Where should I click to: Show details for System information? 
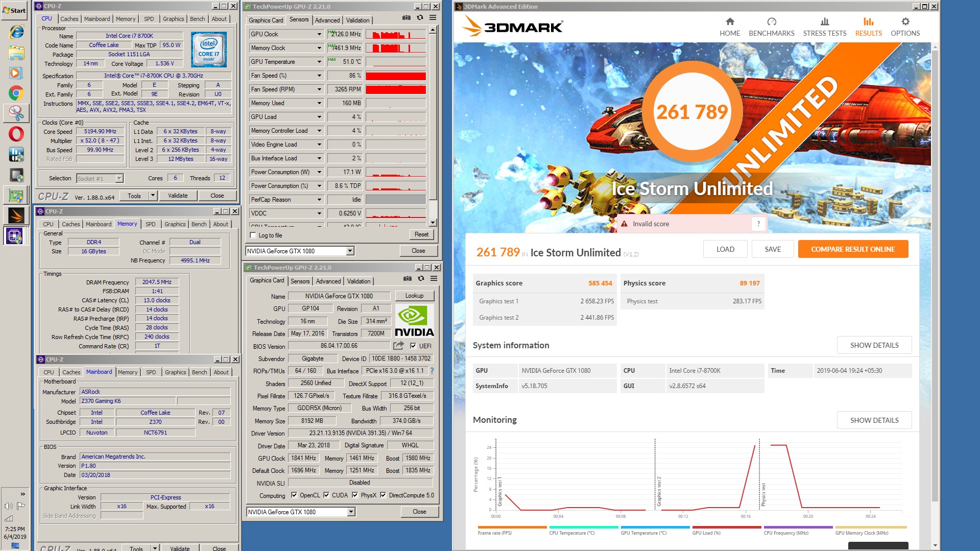874,345
